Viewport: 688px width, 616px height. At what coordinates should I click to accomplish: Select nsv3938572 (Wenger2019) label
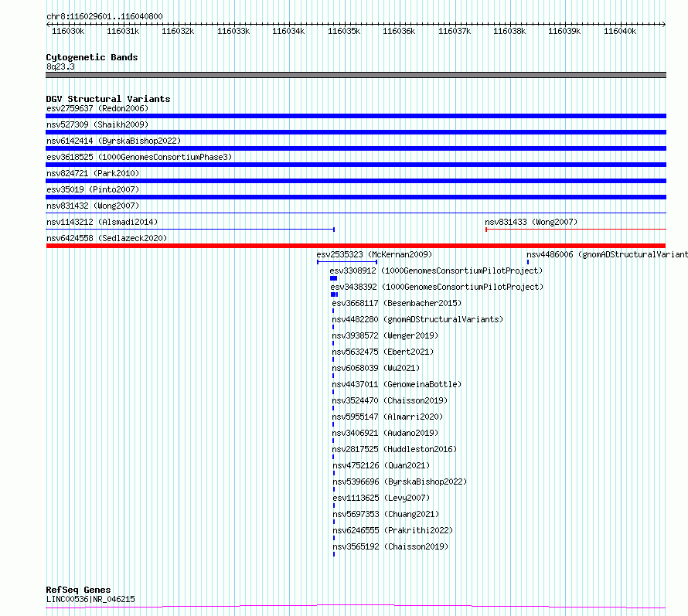click(x=385, y=335)
